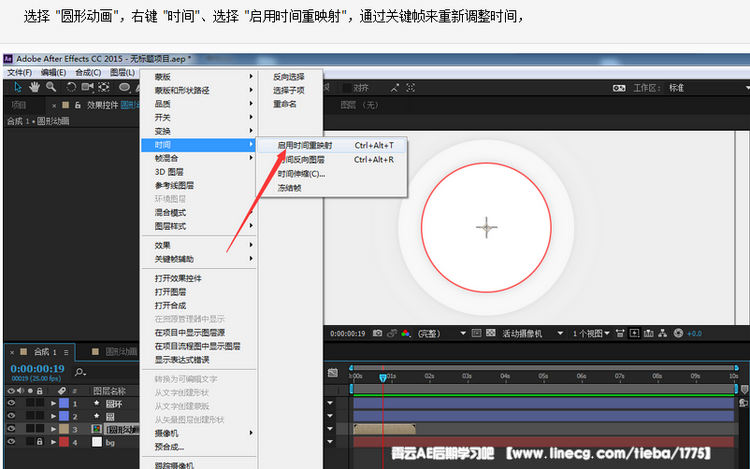This screenshot has width=750, height=469.
Task: Open the 混合模式 context menu entry
Action: [199, 213]
